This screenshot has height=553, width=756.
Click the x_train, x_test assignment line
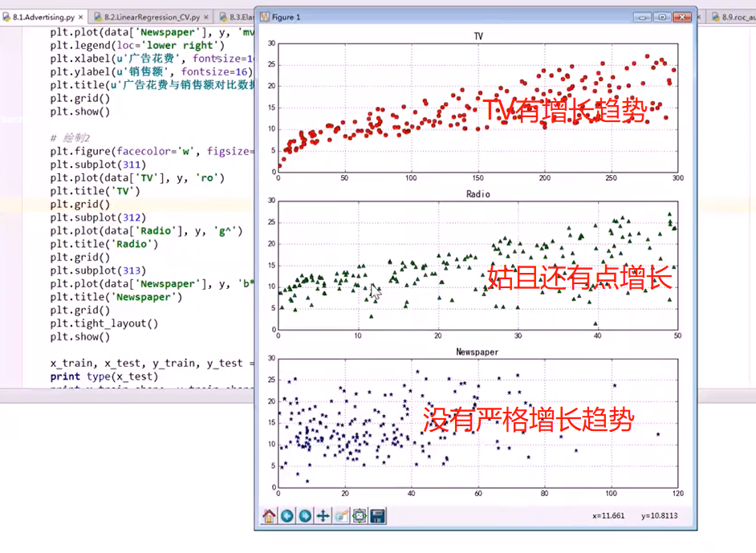point(152,363)
